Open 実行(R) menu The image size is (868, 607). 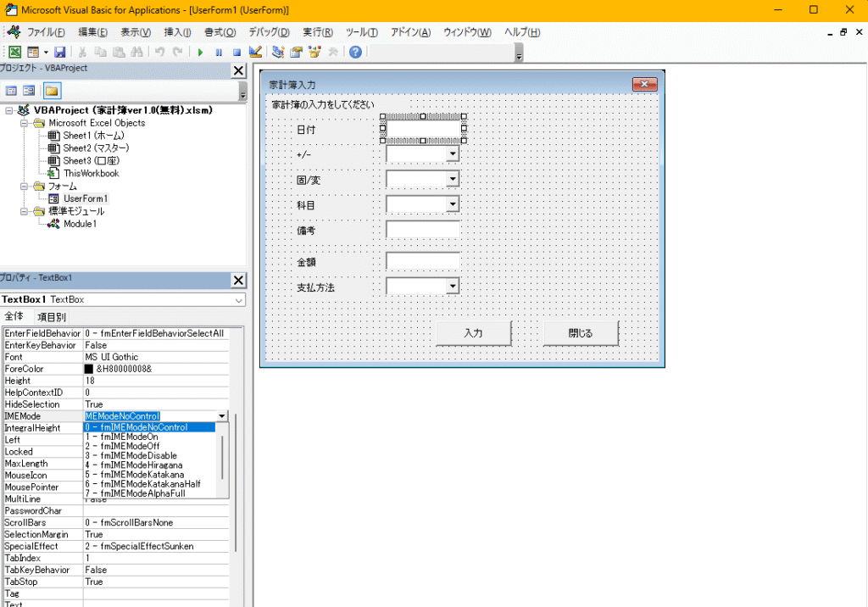pyautogui.click(x=318, y=32)
